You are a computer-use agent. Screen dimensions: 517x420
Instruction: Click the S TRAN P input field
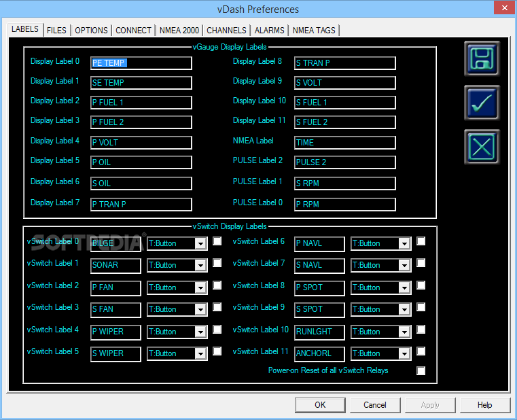[x=345, y=63]
